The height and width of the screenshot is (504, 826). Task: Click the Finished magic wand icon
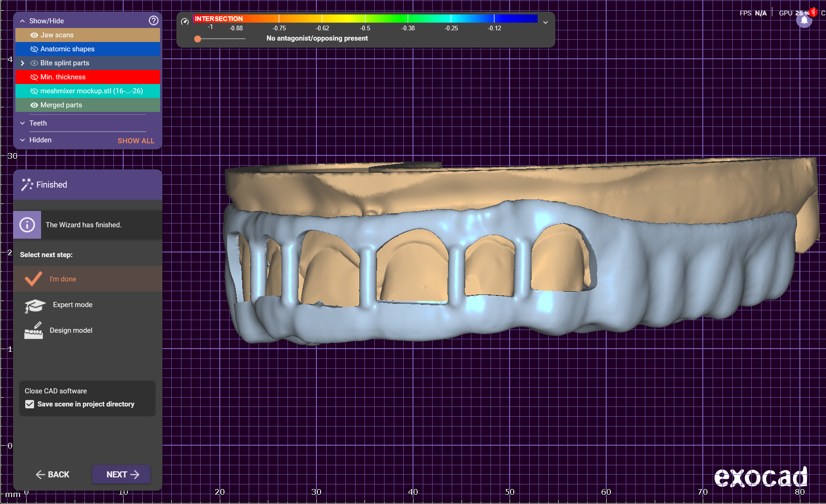click(27, 185)
